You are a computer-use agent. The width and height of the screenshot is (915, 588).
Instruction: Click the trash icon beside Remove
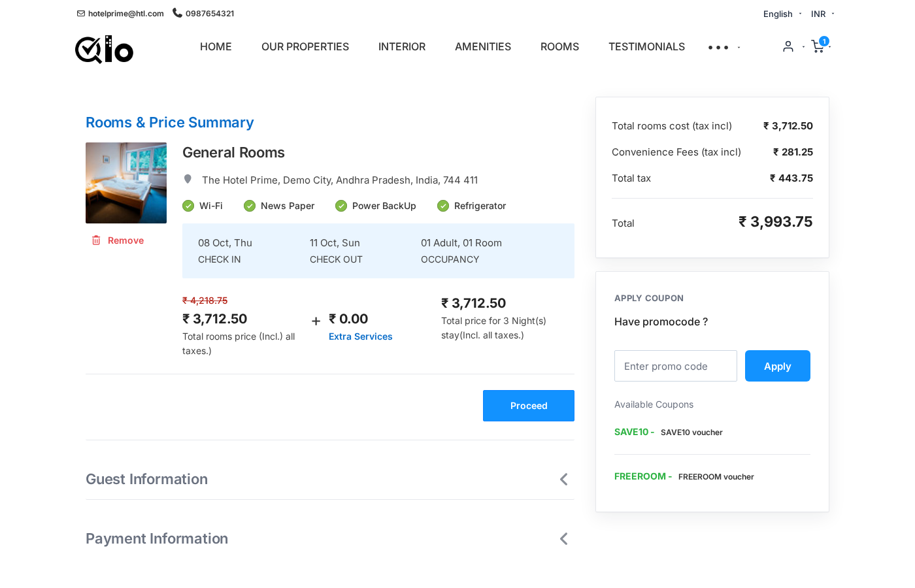(x=96, y=240)
